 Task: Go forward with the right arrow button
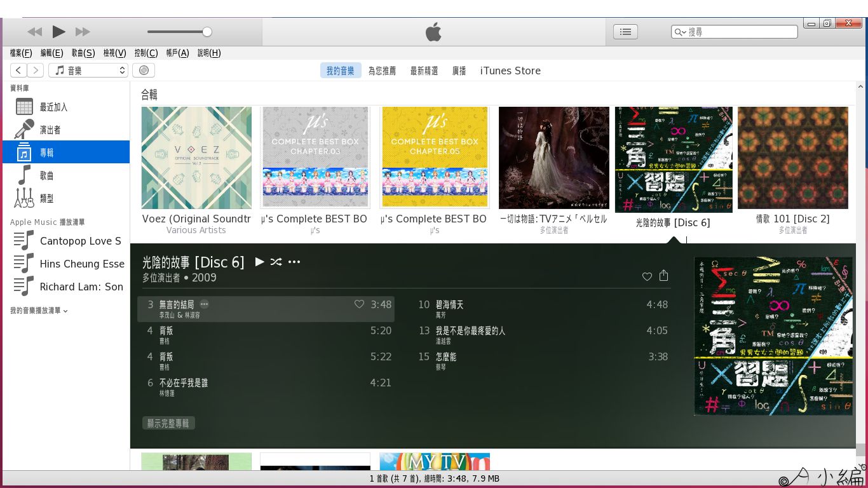pyautogui.click(x=36, y=71)
